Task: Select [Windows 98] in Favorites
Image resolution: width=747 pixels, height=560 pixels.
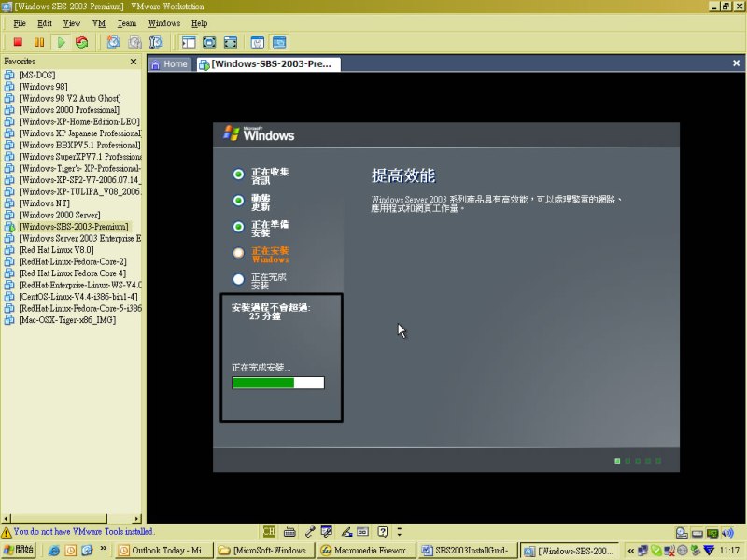Action: tap(43, 87)
